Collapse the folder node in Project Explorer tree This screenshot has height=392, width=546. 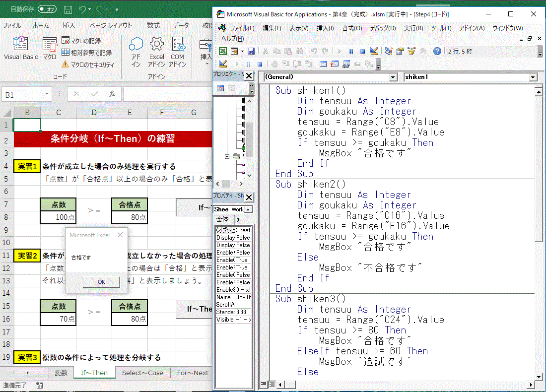pos(227,157)
